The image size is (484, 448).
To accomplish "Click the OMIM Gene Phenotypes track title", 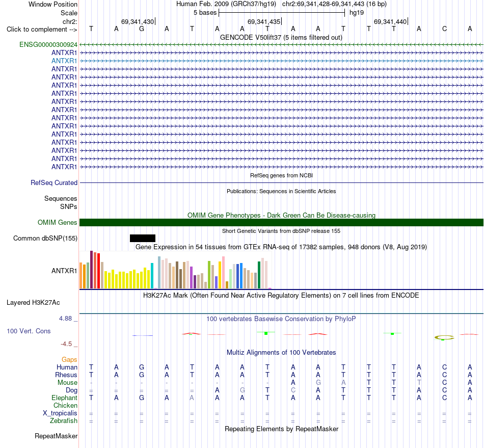I will point(281,215).
